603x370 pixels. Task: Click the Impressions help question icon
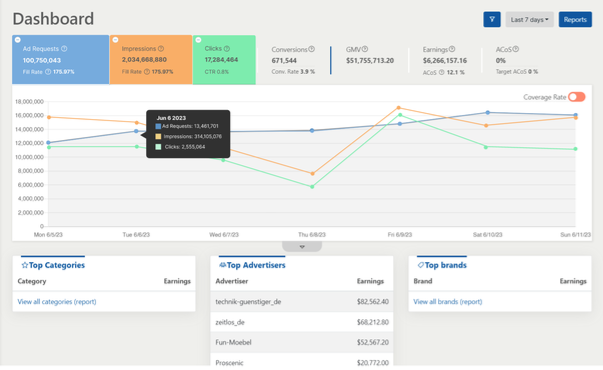pyautogui.click(x=161, y=49)
